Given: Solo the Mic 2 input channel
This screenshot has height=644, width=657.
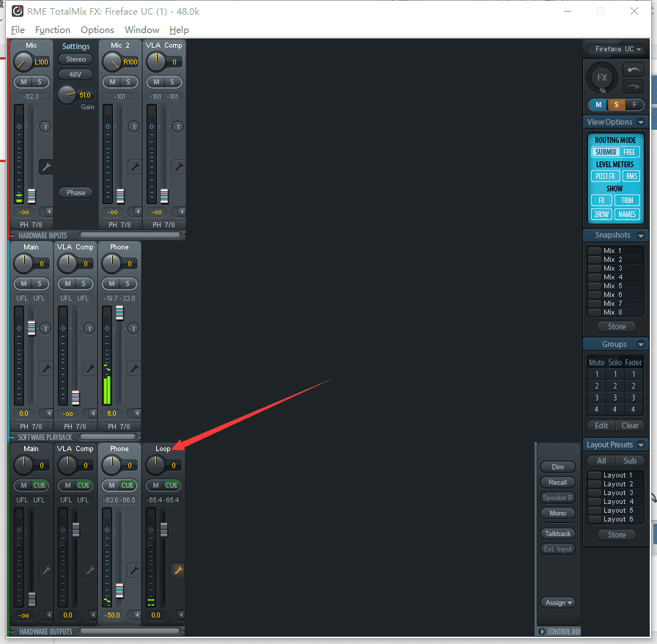Looking at the screenshot, I should point(128,82).
